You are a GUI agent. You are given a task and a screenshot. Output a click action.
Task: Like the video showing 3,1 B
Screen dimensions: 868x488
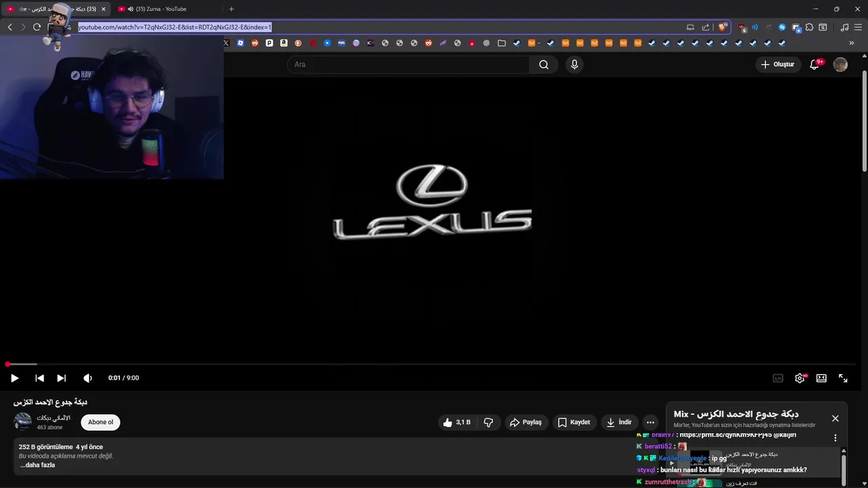[457, 422]
